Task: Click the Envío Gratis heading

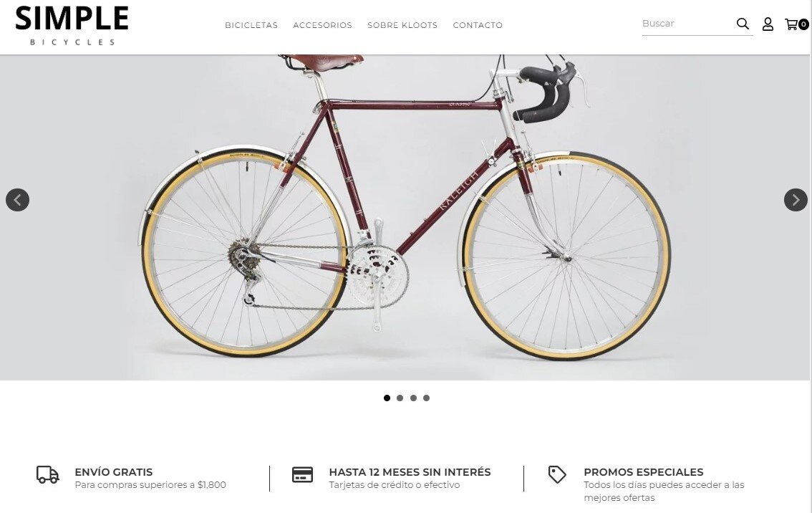Action: pos(114,472)
